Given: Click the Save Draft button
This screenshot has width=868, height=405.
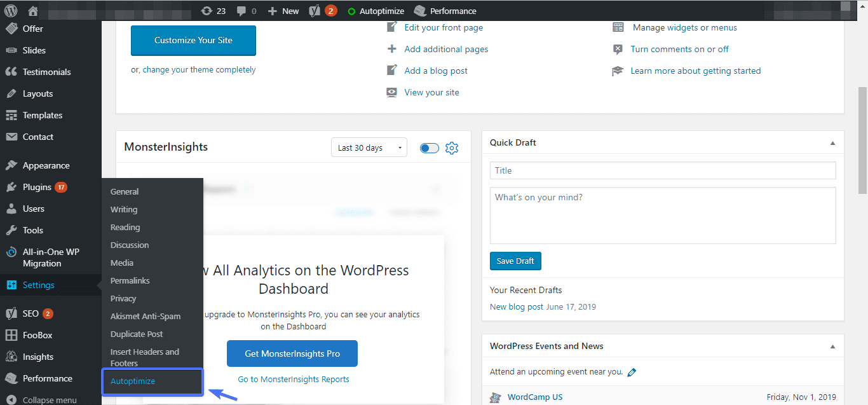Looking at the screenshot, I should (515, 261).
